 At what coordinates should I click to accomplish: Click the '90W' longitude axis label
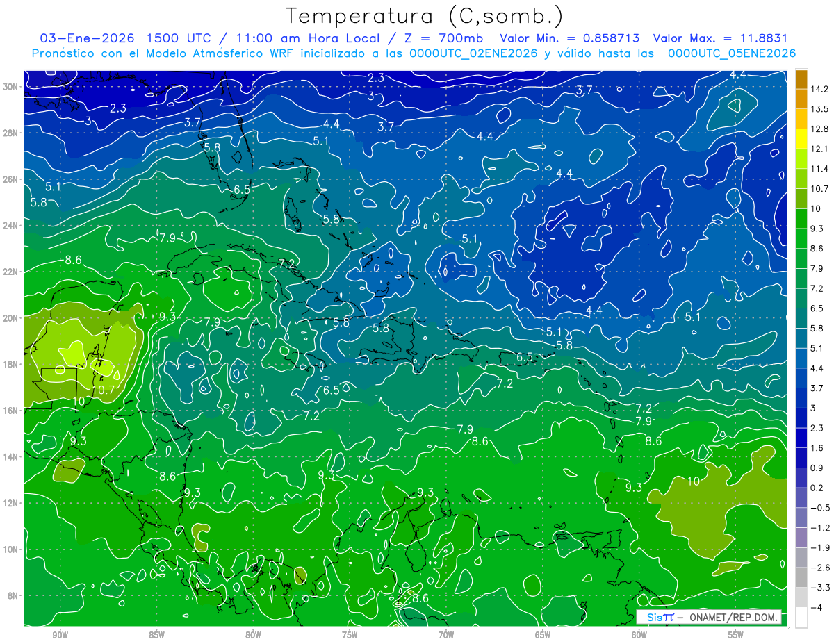[60, 635]
